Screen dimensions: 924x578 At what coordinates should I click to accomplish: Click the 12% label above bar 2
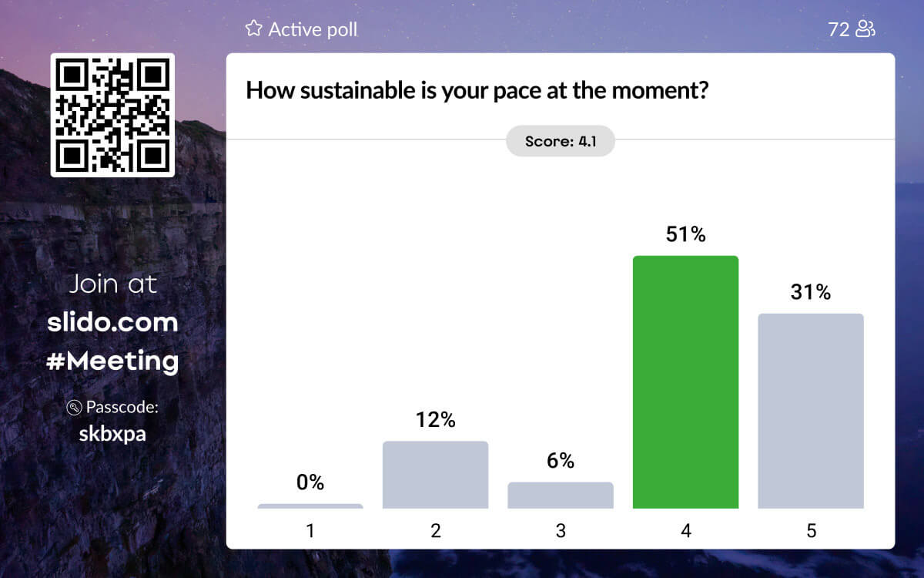(435, 420)
